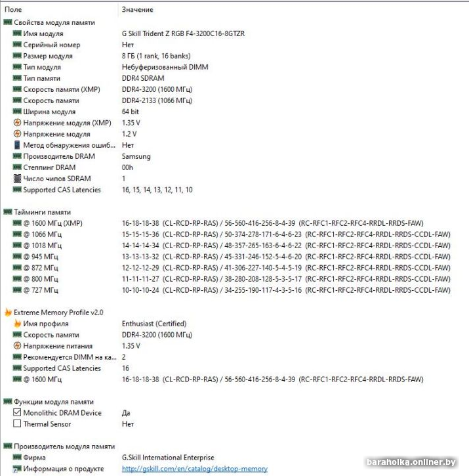Screen dimensions: 469x476
Task: Click the timings value starting 15-15-15-36
Action: click(286, 234)
